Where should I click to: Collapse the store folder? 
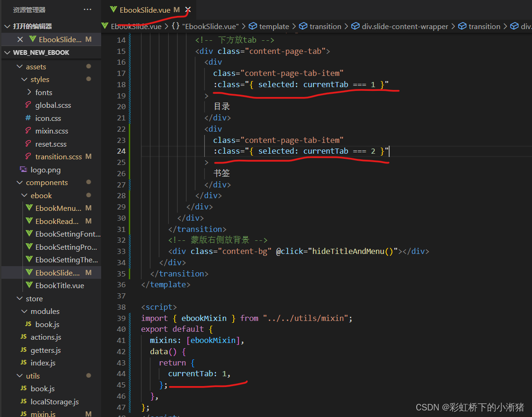pyautogui.click(x=20, y=298)
